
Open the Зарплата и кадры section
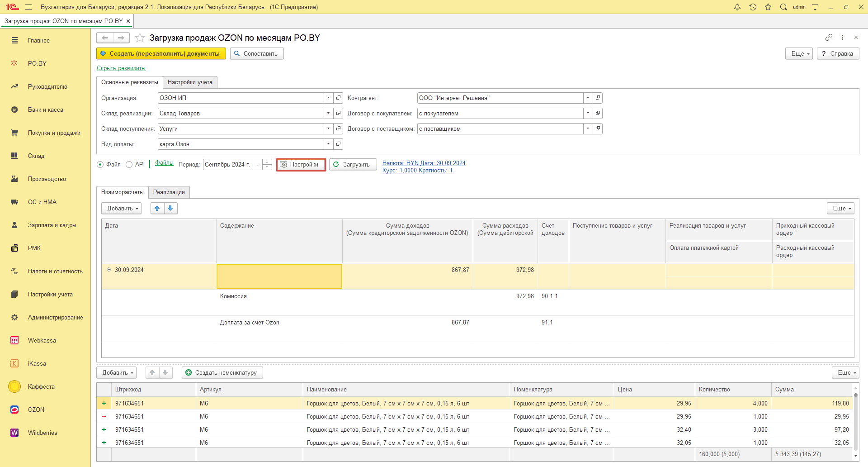tap(52, 225)
